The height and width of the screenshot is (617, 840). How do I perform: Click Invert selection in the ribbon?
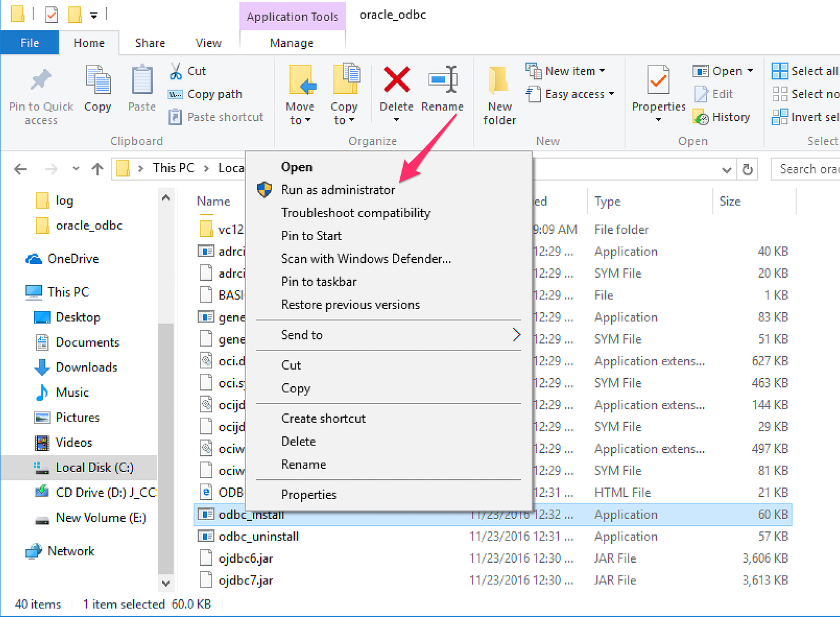pos(805,117)
